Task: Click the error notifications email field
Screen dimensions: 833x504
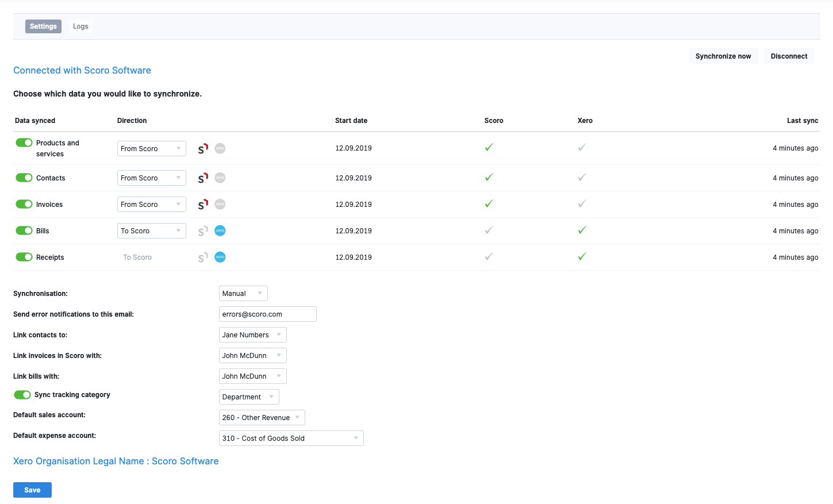Action: click(x=268, y=314)
